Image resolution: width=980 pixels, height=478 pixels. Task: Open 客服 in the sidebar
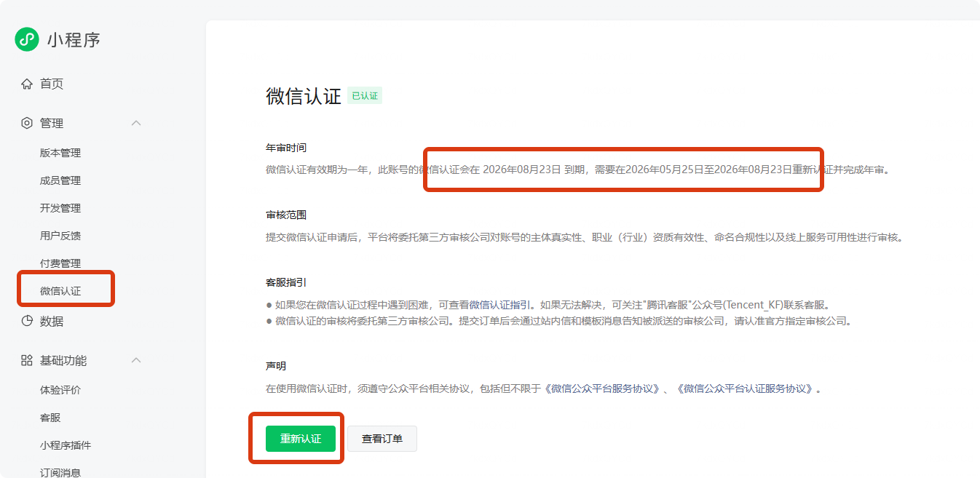(x=50, y=418)
